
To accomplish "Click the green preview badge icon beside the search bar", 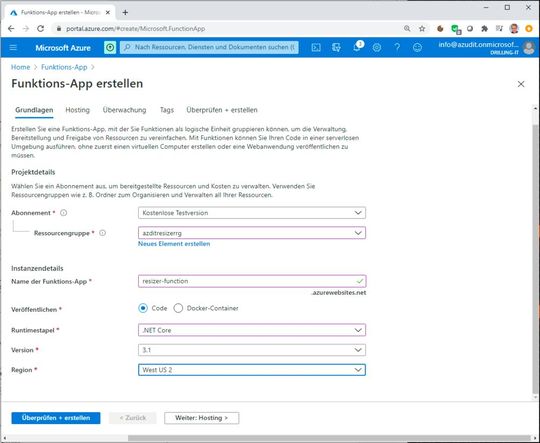I will click(x=110, y=48).
